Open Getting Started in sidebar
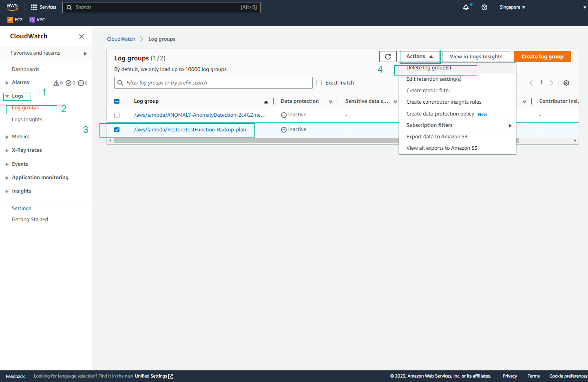Image resolution: width=588 pixels, height=382 pixels. (x=30, y=220)
